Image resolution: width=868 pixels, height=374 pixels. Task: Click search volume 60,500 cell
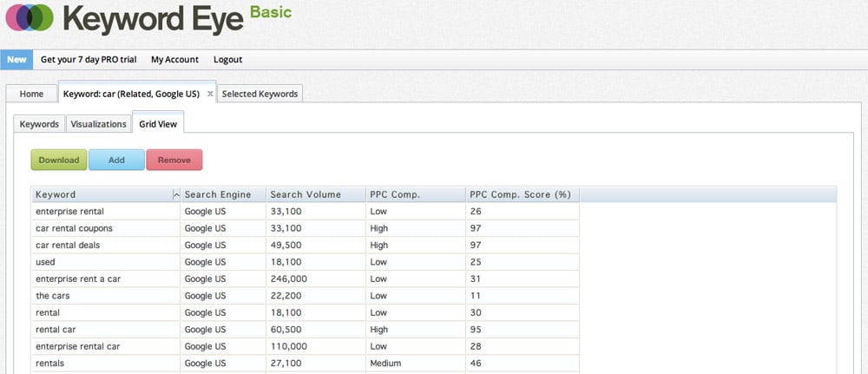(x=316, y=330)
